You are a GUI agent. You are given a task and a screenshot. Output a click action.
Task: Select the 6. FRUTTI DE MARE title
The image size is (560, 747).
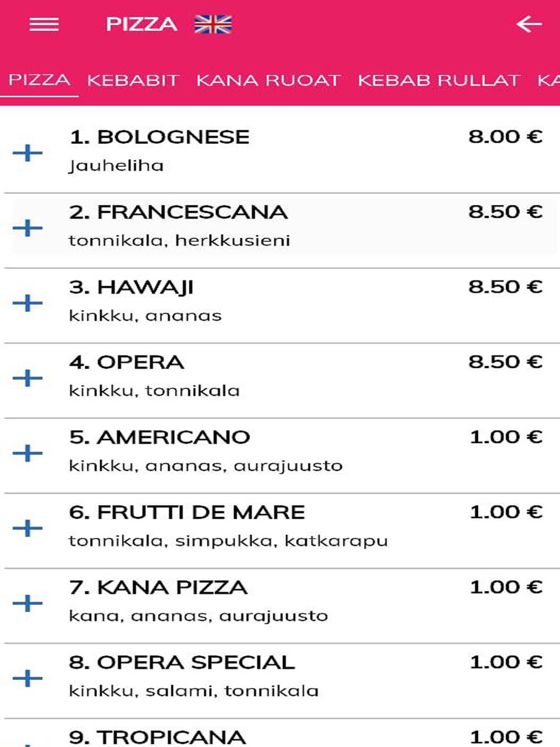187,512
